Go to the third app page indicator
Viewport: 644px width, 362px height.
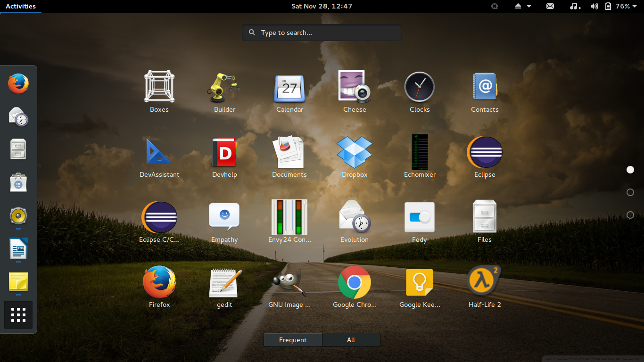(x=630, y=215)
